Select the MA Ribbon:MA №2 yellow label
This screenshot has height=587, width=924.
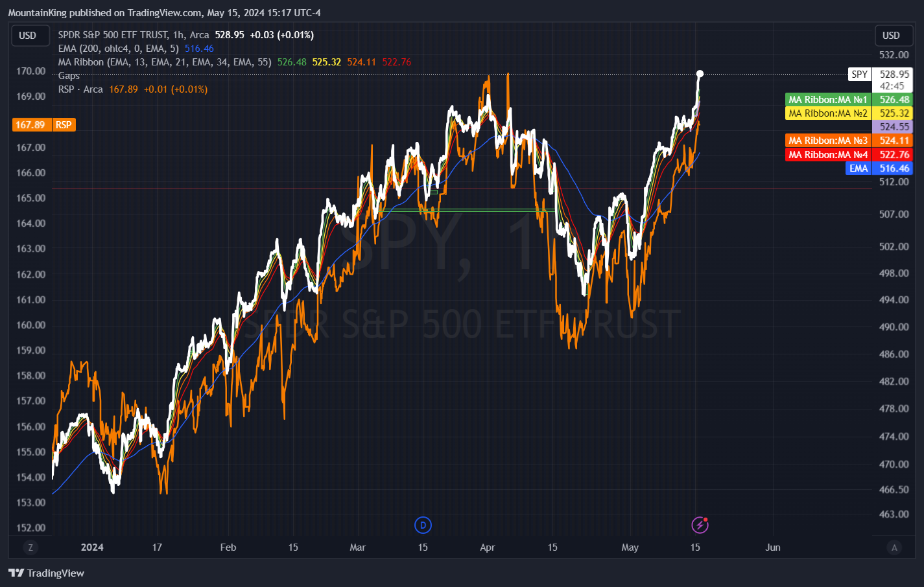tap(828, 113)
